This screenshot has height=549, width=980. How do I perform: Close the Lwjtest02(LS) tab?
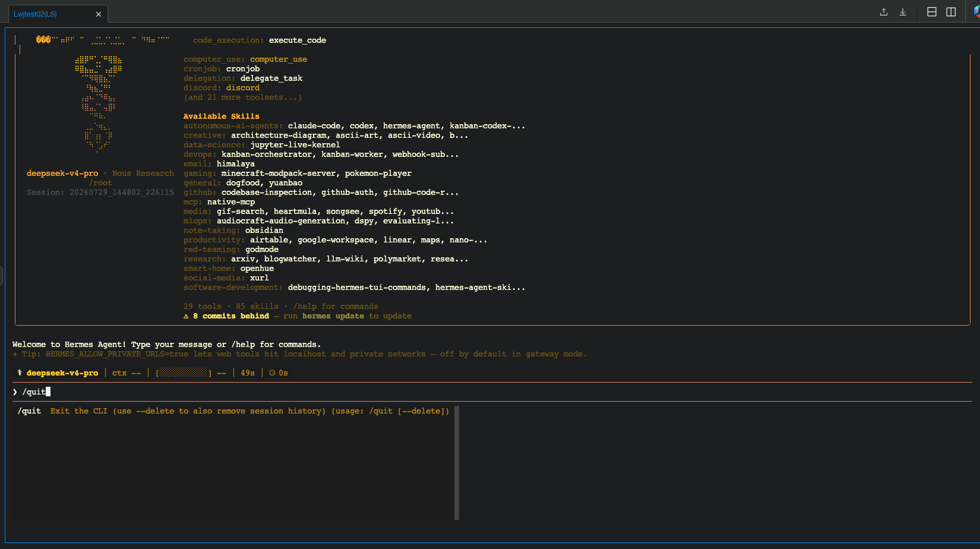(99, 14)
